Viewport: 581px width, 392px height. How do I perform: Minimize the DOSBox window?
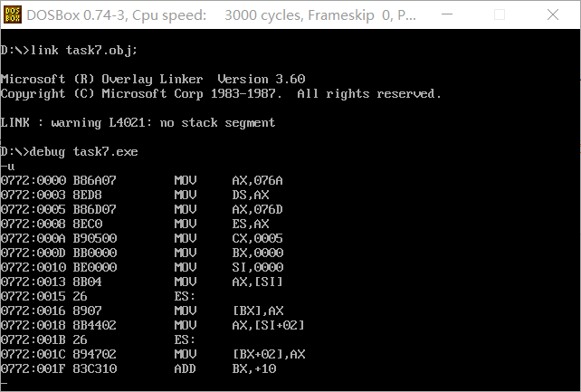tap(447, 14)
